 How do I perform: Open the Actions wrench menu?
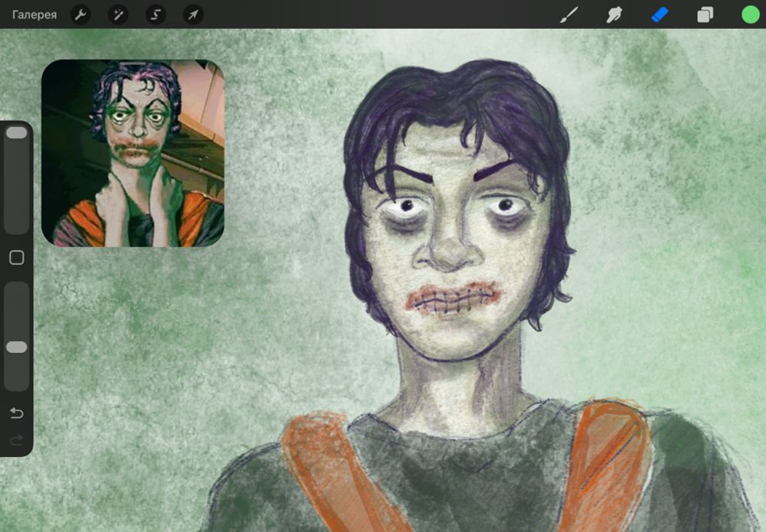pos(80,15)
